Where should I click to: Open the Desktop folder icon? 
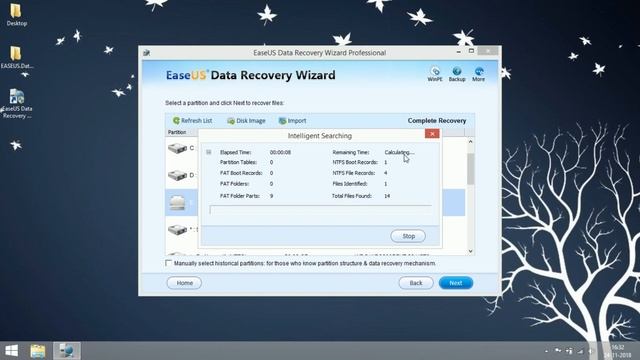tap(17, 15)
